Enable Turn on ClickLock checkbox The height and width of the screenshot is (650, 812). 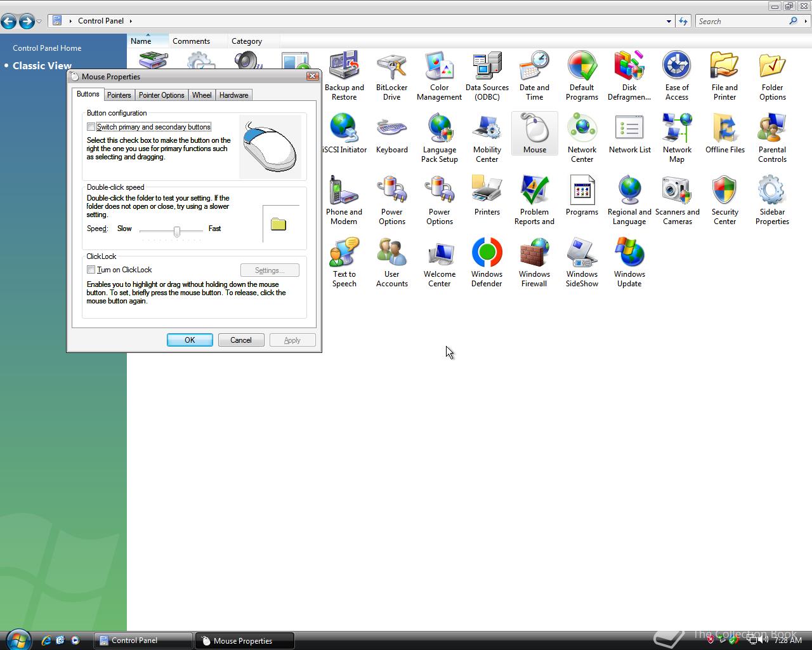click(x=91, y=270)
